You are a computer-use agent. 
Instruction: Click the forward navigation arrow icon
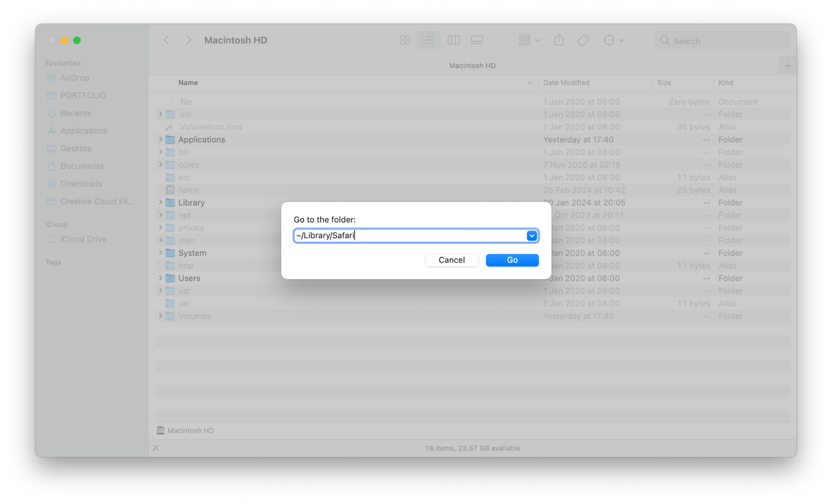189,40
